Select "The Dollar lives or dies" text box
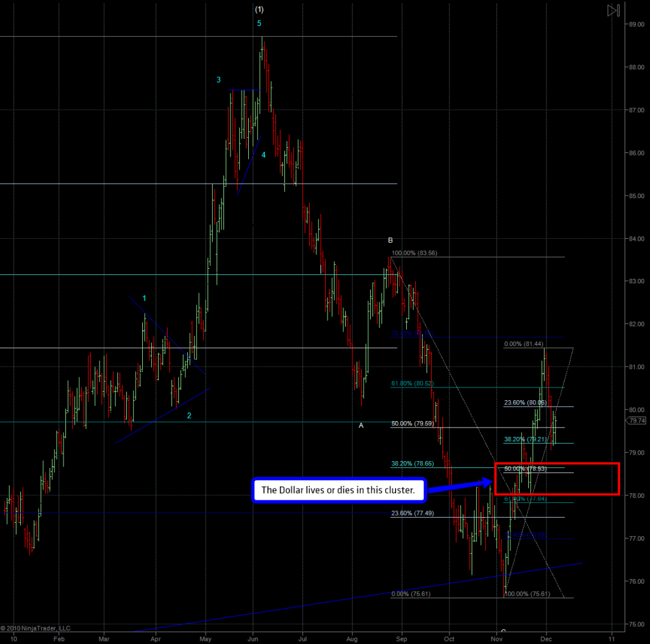Image resolution: width=650 pixels, height=644 pixels. 338,491
